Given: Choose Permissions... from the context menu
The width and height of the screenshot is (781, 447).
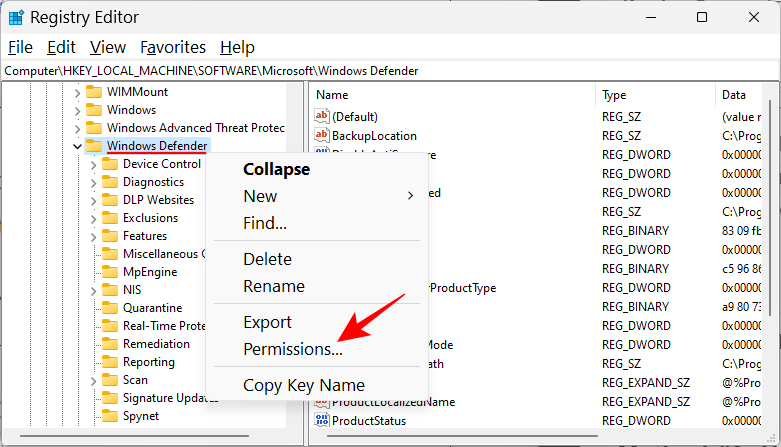Looking at the screenshot, I should point(293,349).
